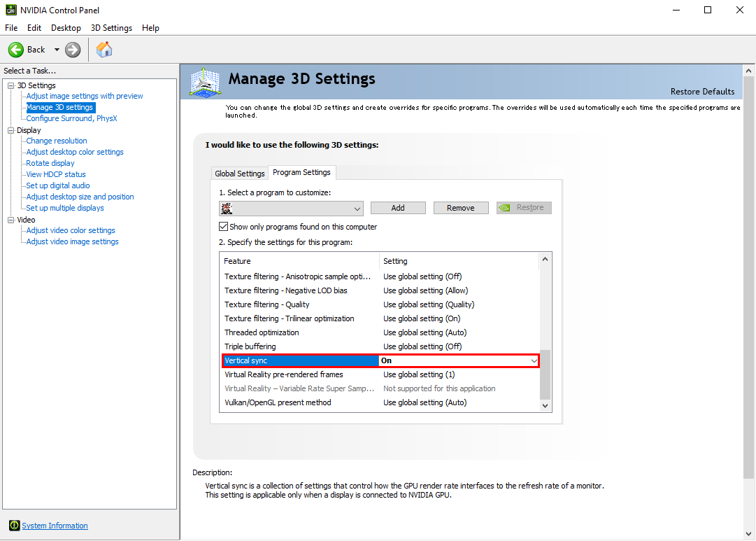Open Adjust desktop size and position
The width and height of the screenshot is (756, 541).
80,197
